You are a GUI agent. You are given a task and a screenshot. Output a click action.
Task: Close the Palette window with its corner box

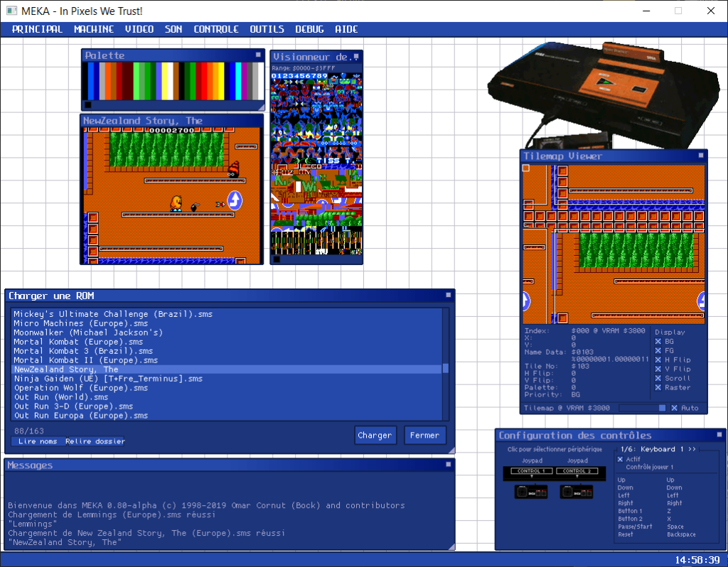[258, 55]
